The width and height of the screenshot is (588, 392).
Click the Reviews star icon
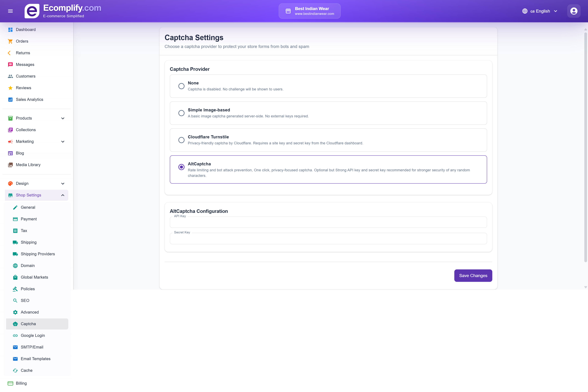(10, 88)
